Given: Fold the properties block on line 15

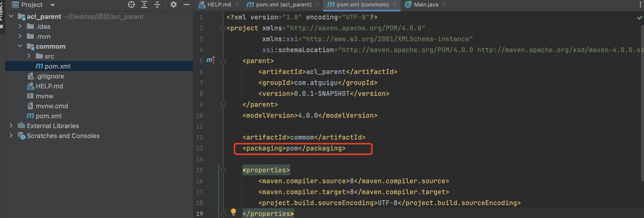Looking at the screenshot, I should 223,170.
